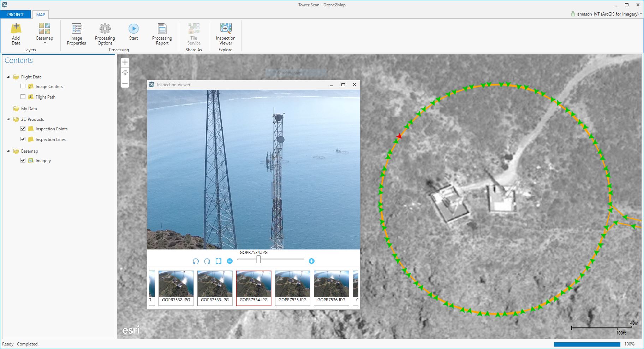
Task: Enable the Image Centers layer checkbox
Action: pos(23,86)
